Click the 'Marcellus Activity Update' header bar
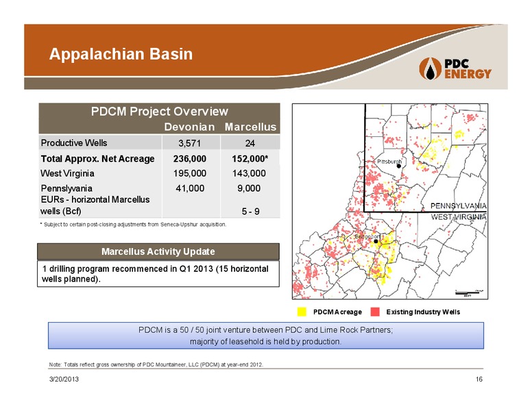Viewport: 532px width, 411px height. coord(158,251)
